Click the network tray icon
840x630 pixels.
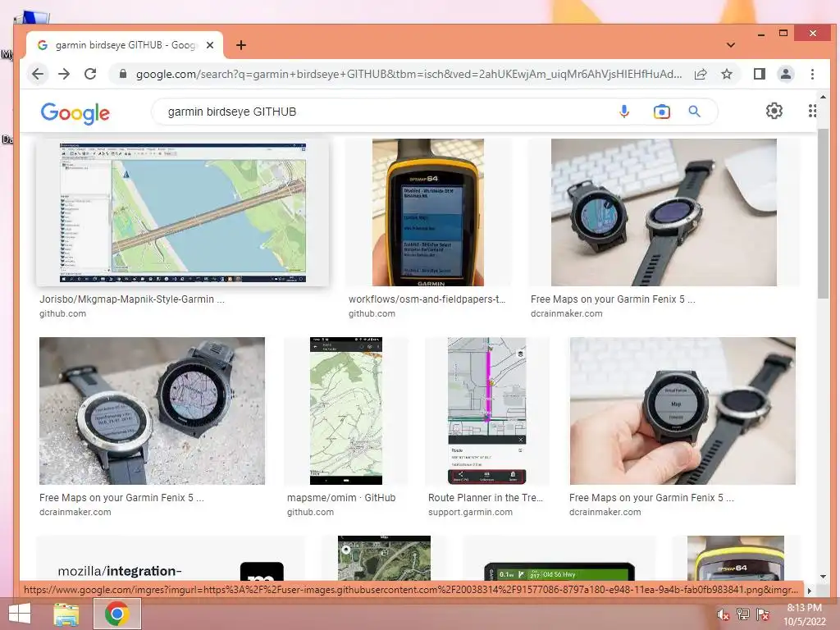click(742, 614)
